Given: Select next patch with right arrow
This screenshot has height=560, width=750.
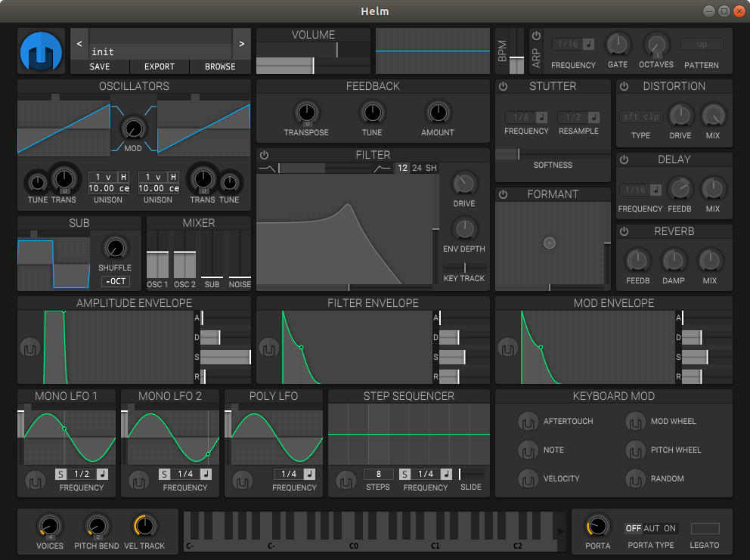Looking at the screenshot, I should click(241, 44).
